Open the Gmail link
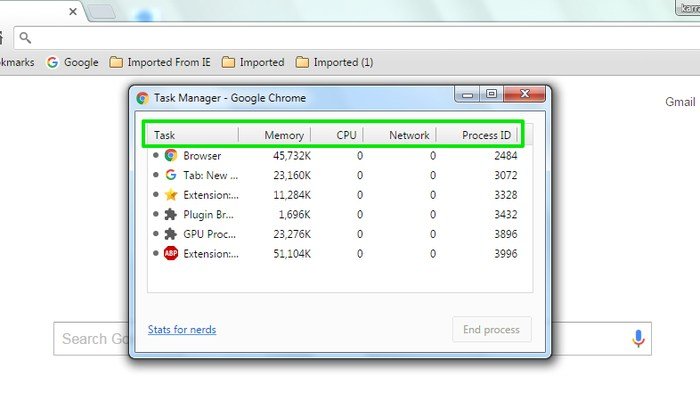Viewport: 700px width, 393px height. pyautogui.click(x=680, y=102)
